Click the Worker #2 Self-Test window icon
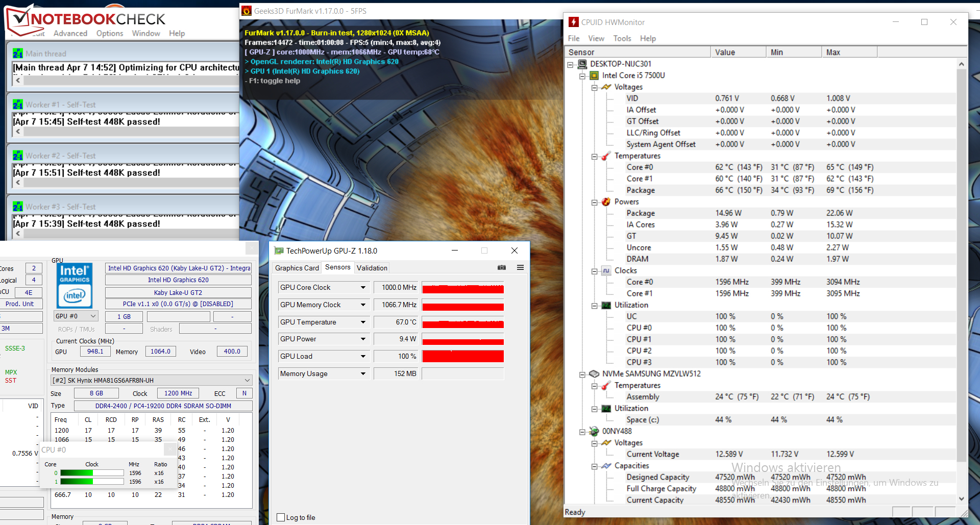 click(18, 156)
